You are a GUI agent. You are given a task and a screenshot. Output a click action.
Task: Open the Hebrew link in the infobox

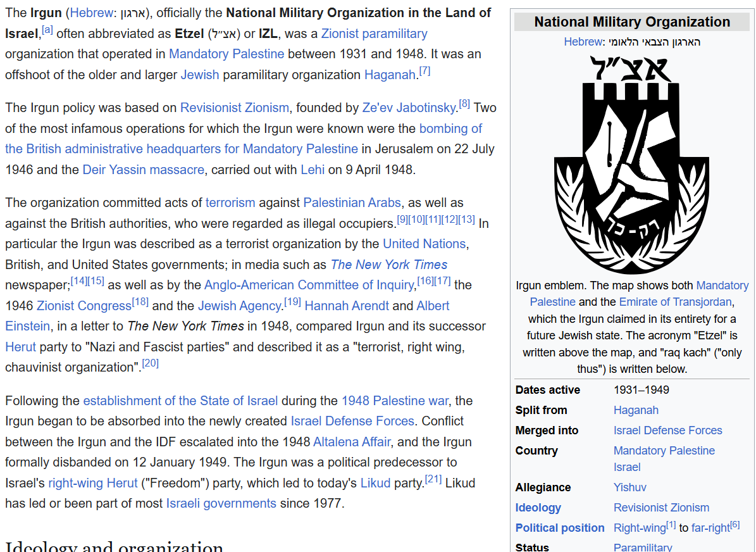click(x=583, y=42)
